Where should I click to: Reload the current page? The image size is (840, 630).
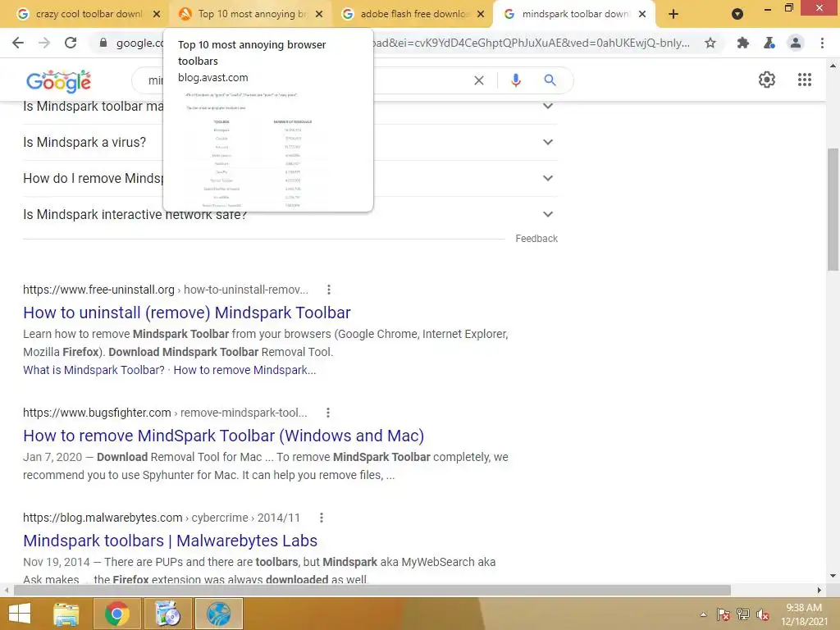point(71,43)
